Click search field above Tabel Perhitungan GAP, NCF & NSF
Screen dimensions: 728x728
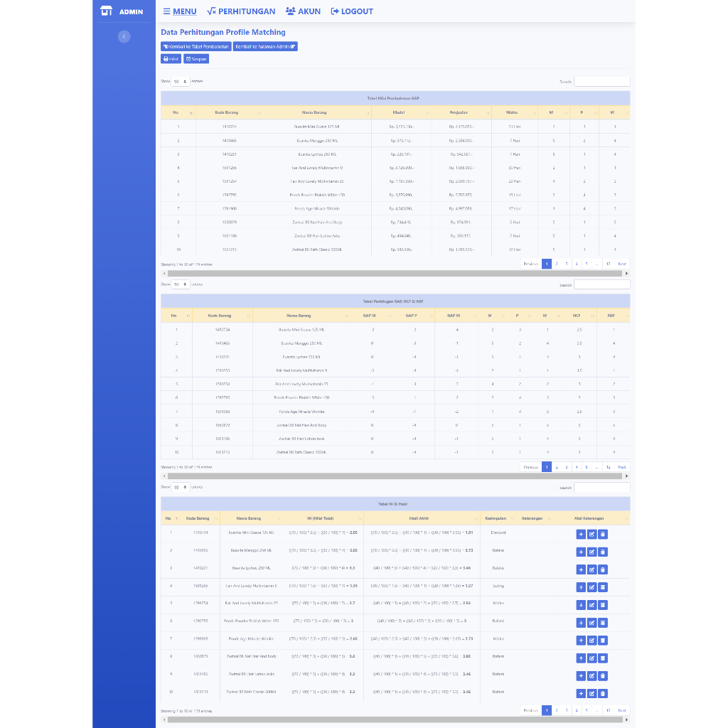(601, 284)
